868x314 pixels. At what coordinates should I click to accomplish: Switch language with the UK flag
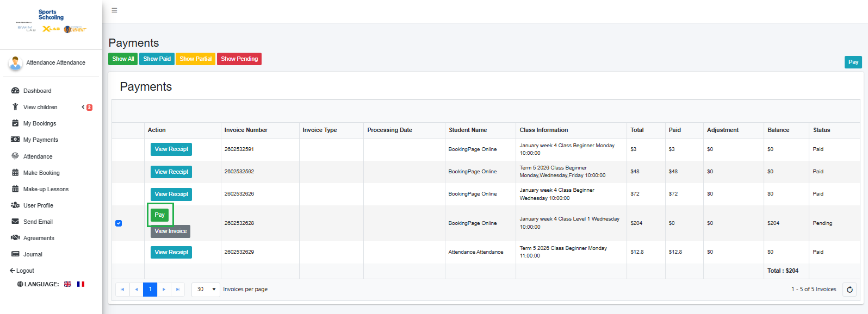[x=68, y=284]
